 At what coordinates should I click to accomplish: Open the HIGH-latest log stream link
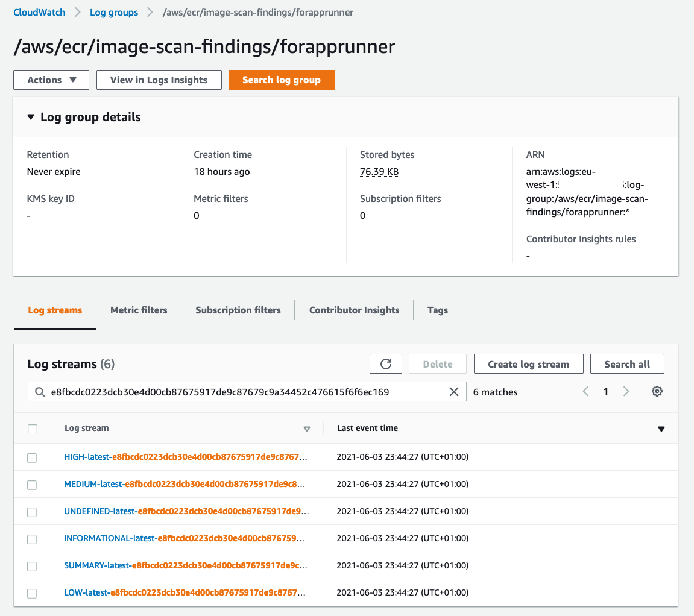tap(186, 457)
